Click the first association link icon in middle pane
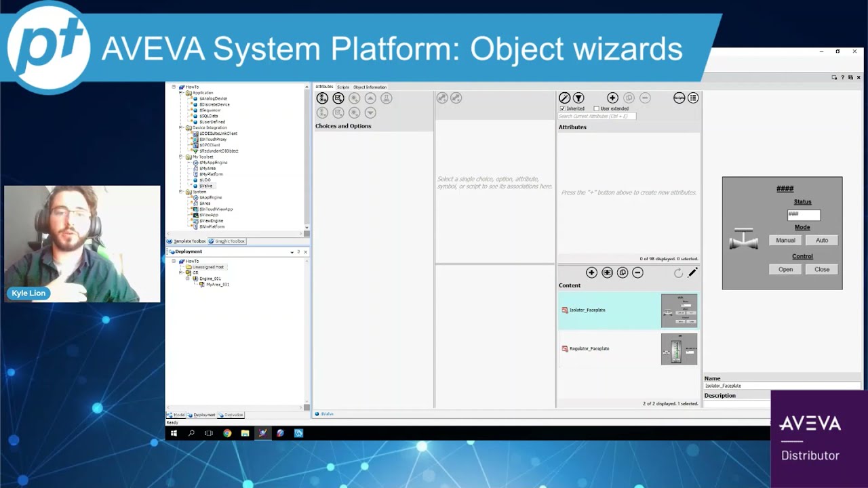 click(x=442, y=98)
